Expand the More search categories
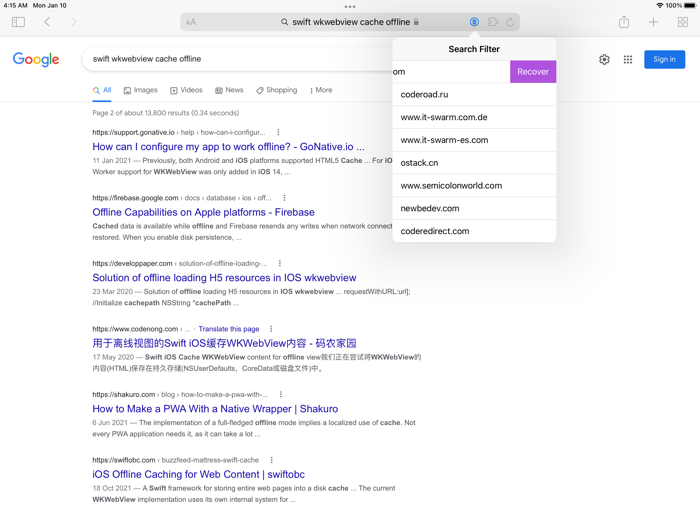This screenshot has height=525, width=700. click(321, 90)
